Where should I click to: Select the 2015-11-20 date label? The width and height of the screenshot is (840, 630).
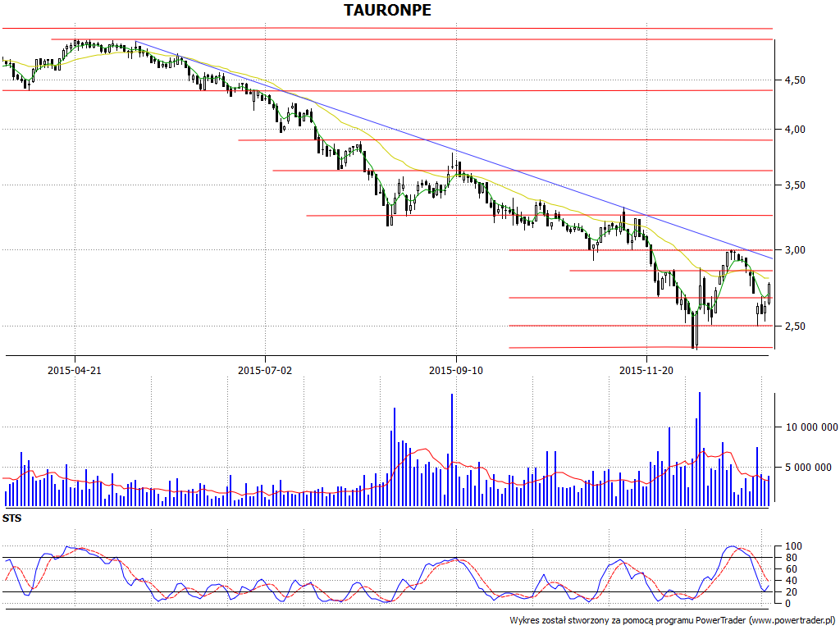(646, 370)
